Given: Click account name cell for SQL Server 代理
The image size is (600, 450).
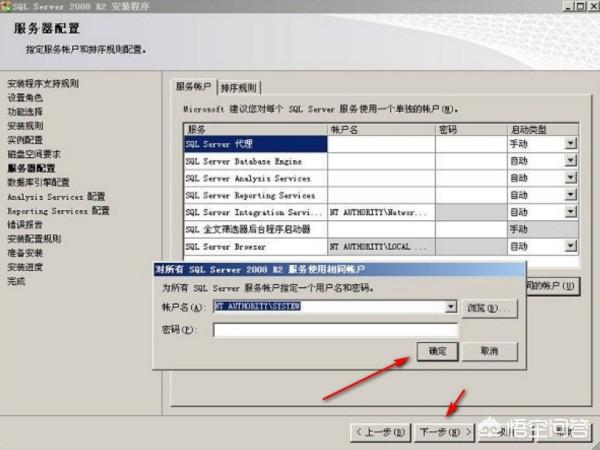Looking at the screenshot, I should point(381,144).
